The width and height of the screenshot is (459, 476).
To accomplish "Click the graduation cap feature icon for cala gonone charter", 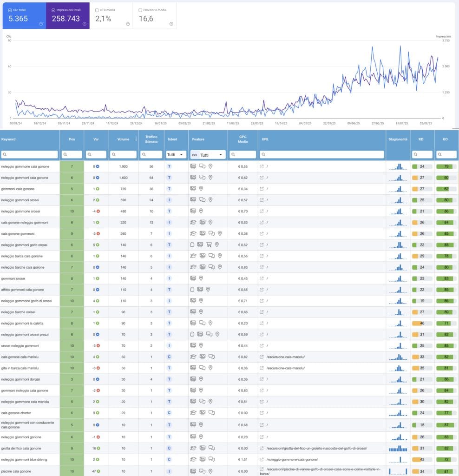I will [193, 413].
